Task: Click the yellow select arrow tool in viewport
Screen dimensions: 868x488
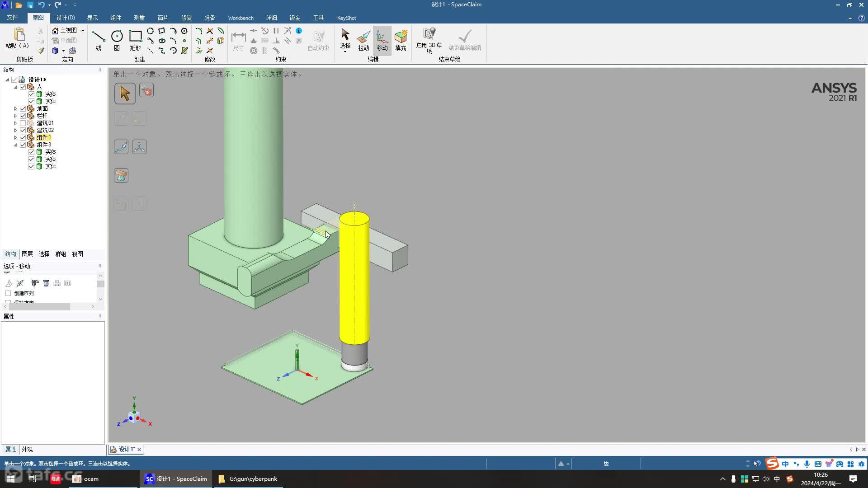Action: 125,94
